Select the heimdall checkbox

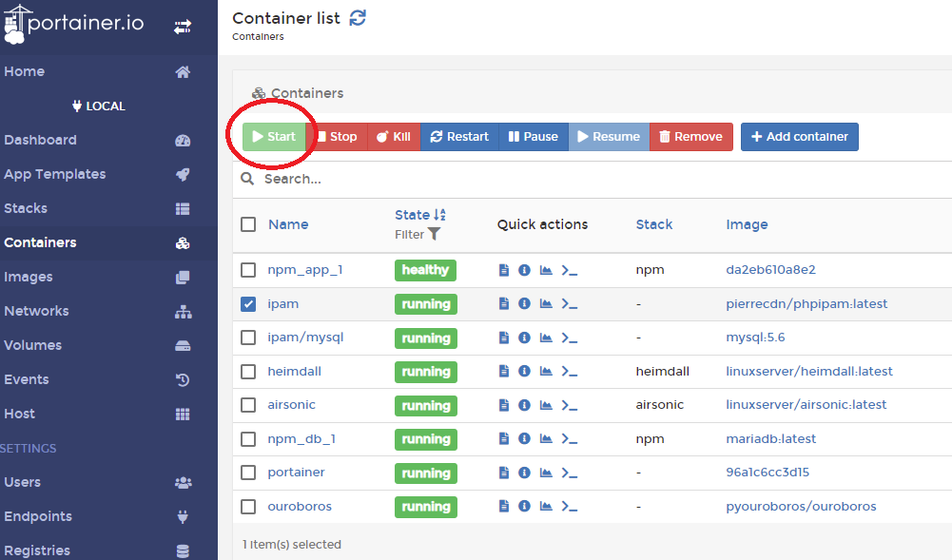point(248,372)
